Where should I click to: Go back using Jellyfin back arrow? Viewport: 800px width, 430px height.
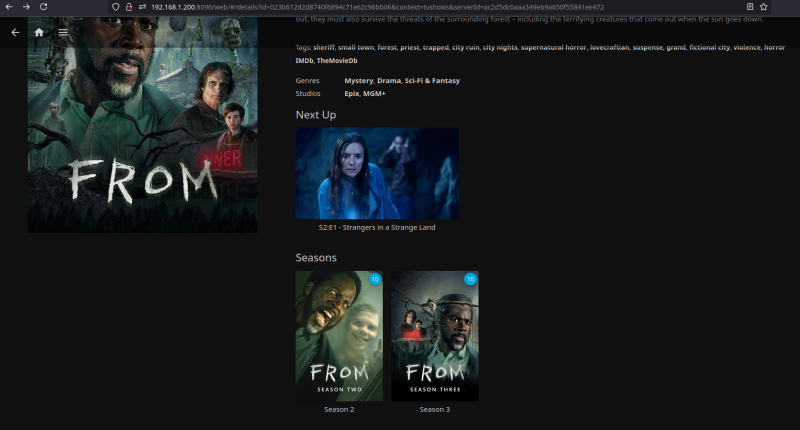coord(15,32)
